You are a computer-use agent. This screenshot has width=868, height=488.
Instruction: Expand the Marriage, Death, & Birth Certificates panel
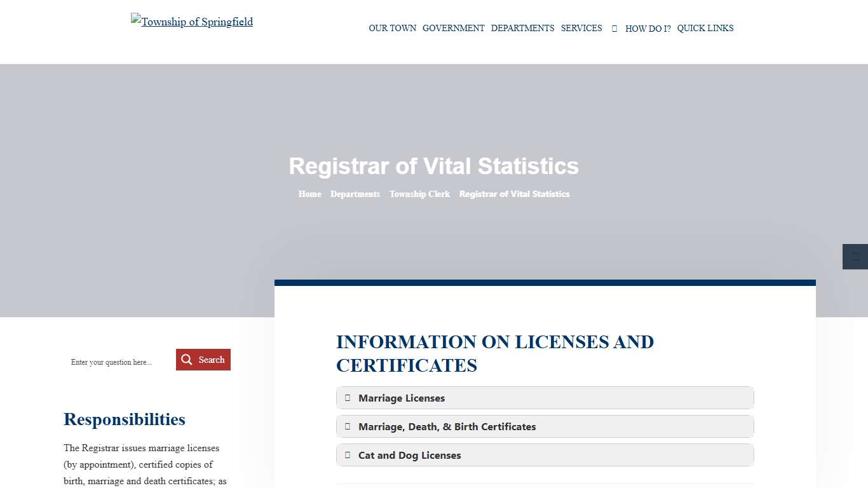(545, 426)
